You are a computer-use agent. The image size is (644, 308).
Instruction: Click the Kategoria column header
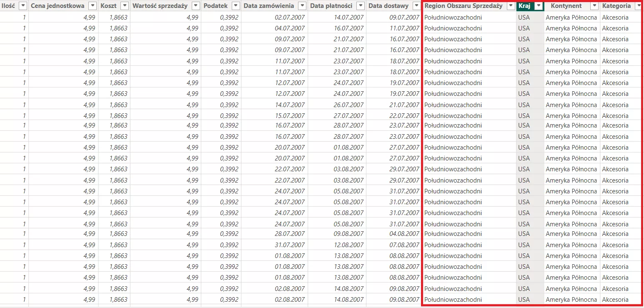click(x=616, y=6)
